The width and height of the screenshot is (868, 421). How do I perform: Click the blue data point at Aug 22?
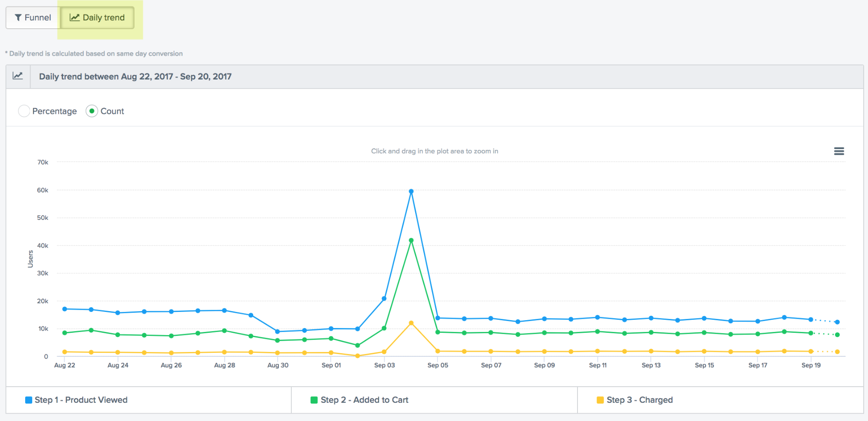(x=65, y=309)
